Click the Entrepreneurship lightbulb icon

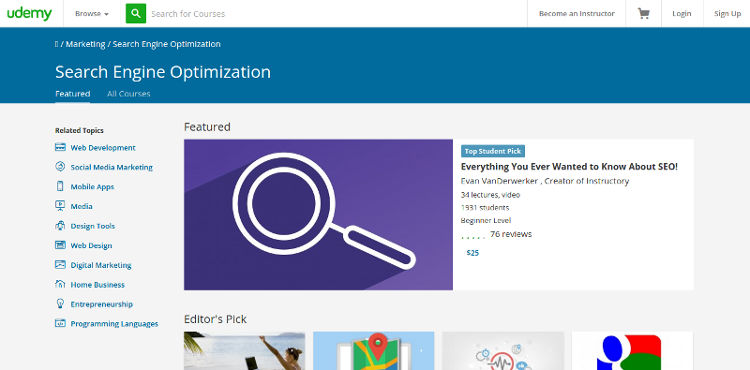pyautogui.click(x=60, y=304)
